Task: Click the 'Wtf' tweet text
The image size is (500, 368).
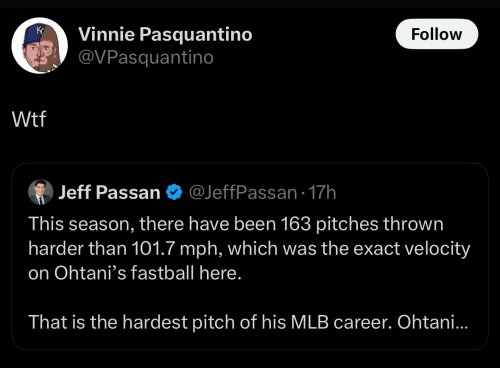Action: pos(29,119)
